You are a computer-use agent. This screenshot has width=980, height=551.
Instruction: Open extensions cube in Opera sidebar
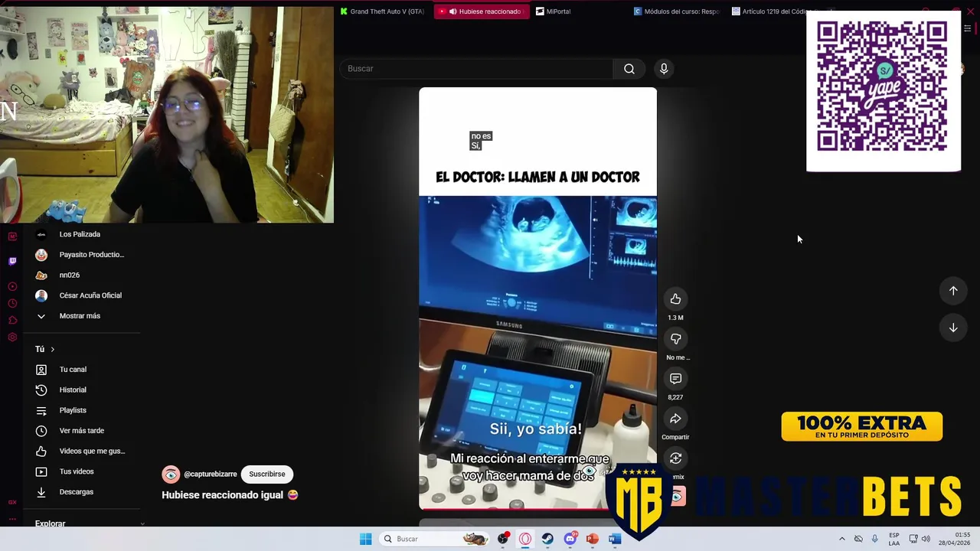(12, 321)
